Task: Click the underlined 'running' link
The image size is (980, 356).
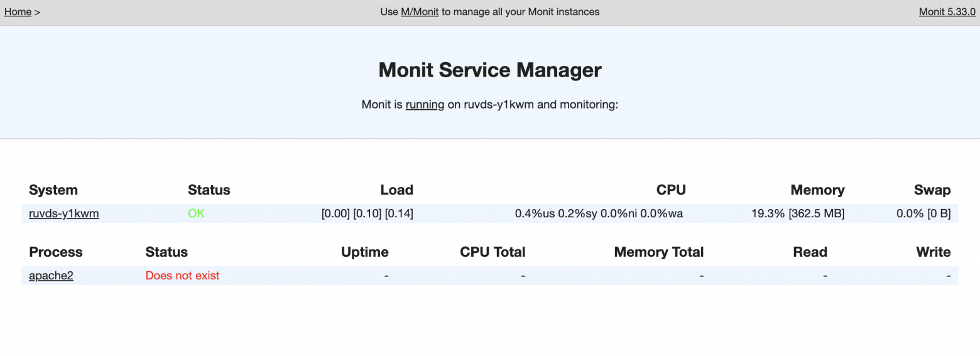Action: 425,105
